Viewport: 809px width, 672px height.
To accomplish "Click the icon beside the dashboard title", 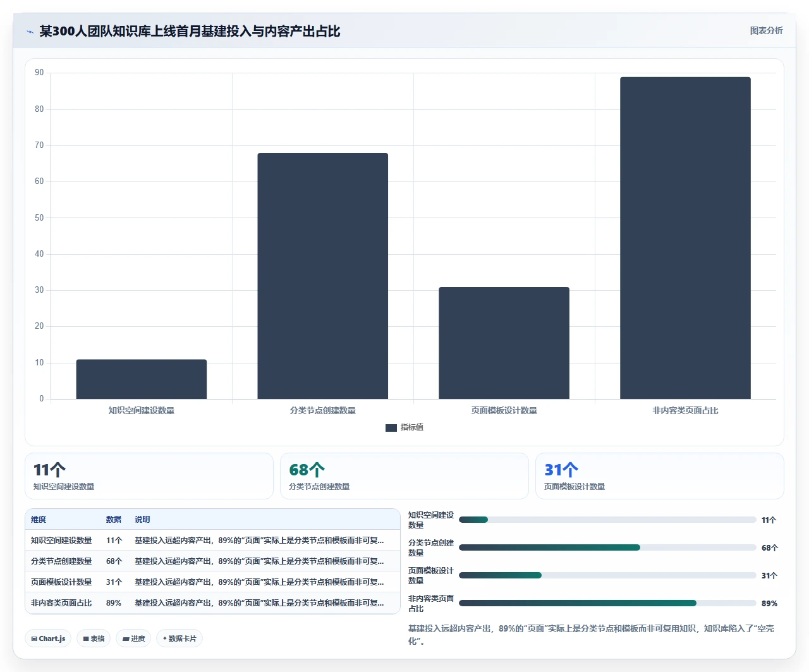I will [30, 32].
